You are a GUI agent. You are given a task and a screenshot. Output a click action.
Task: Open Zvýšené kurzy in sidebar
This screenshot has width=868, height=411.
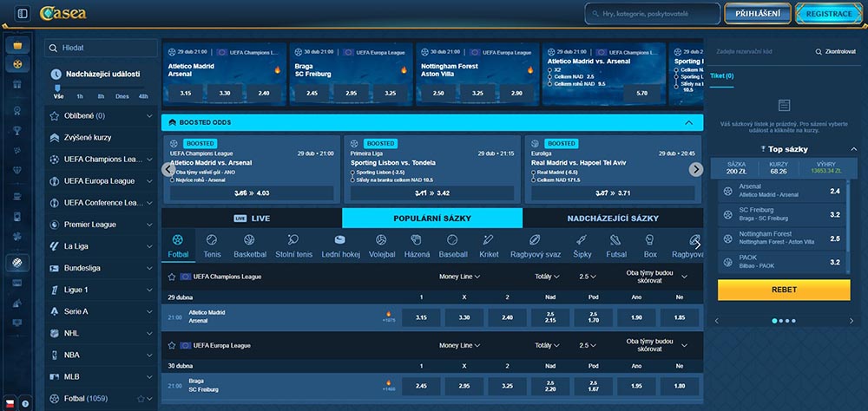pos(101,138)
